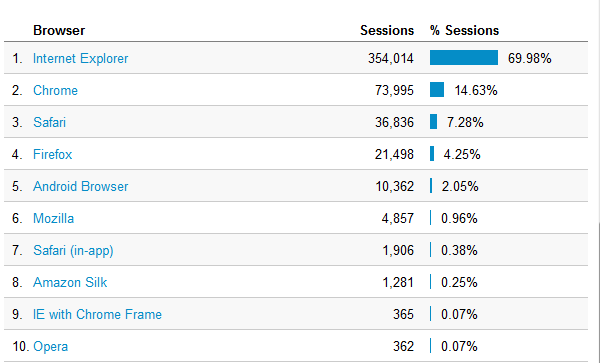Viewport: 600px width, 363px height.
Task: Open the Android Browser link
Action: coord(80,187)
